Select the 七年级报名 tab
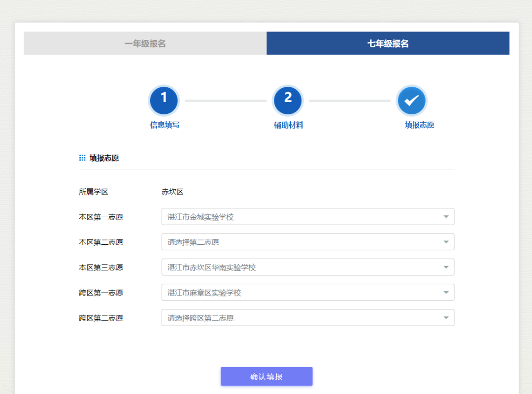Screen dimensions: 532x394 [388, 43]
